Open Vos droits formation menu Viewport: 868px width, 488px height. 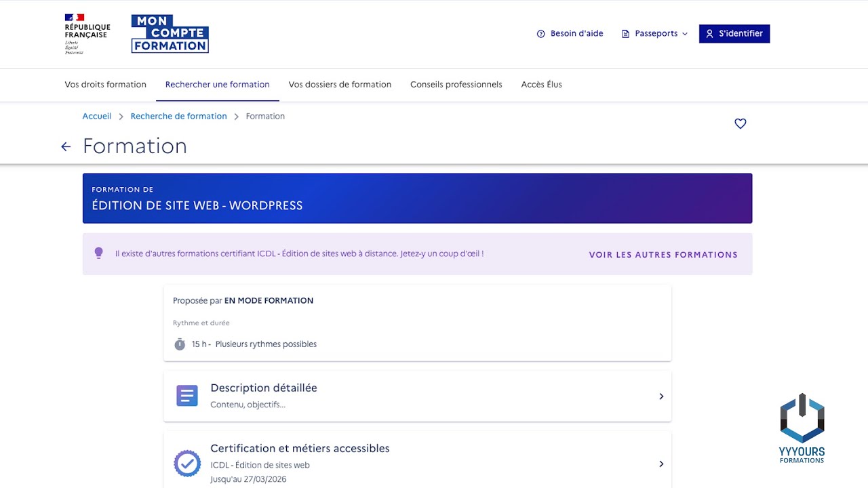(105, 85)
